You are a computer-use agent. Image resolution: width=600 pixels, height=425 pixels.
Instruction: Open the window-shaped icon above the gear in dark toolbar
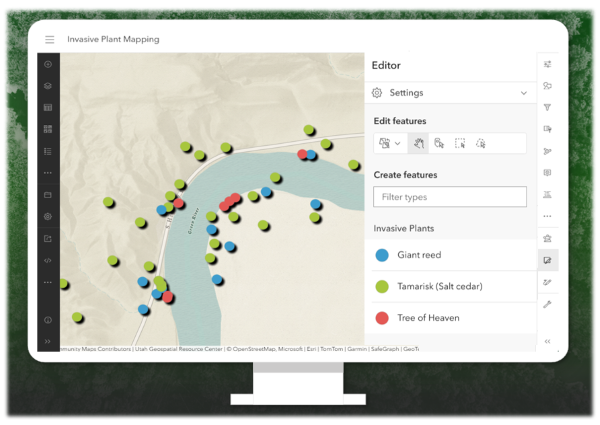[x=48, y=195]
